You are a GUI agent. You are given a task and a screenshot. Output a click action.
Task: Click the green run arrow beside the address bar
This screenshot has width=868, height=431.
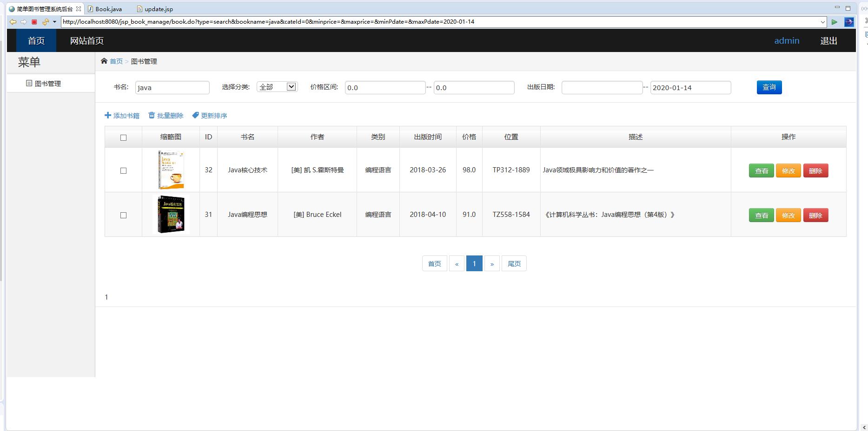click(x=835, y=21)
